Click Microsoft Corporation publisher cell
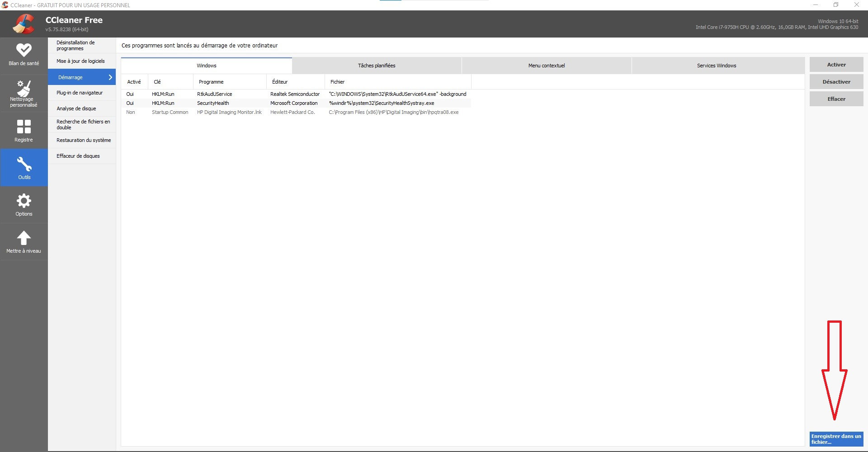The height and width of the screenshot is (452, 868). [294, 103]
